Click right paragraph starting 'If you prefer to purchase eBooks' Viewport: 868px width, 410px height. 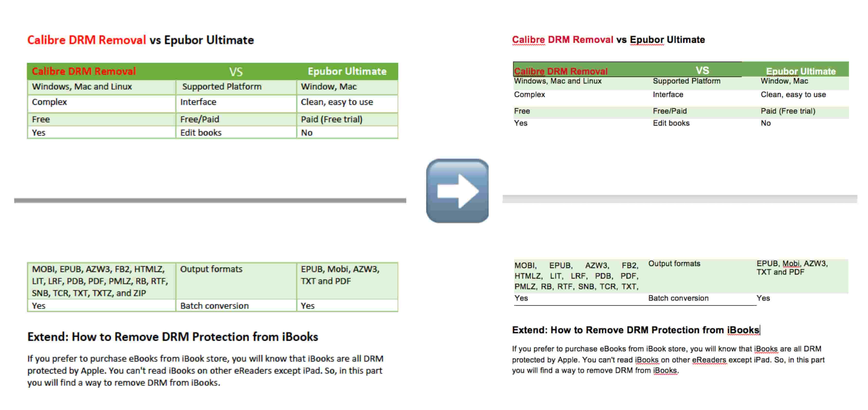668,359
